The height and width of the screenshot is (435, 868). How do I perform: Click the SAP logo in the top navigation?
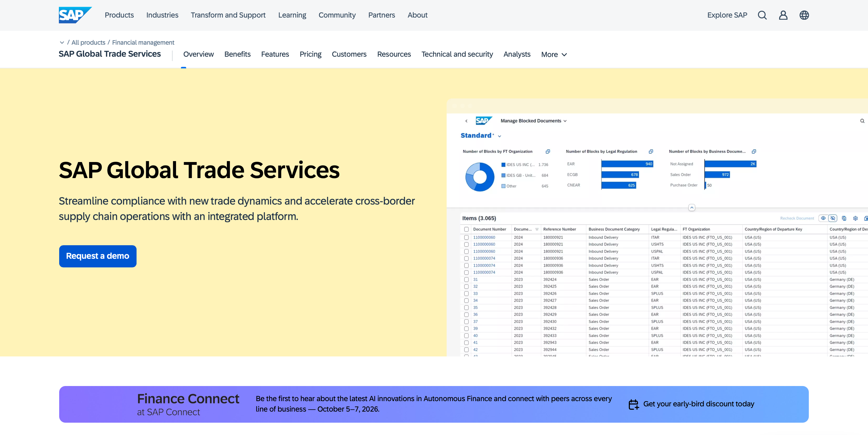[x=75, y=15]
